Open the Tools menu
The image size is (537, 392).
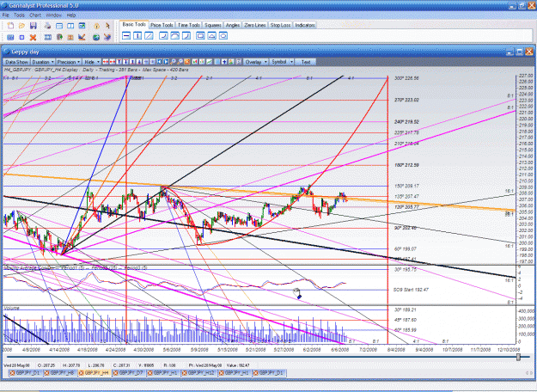pos(19,15)
